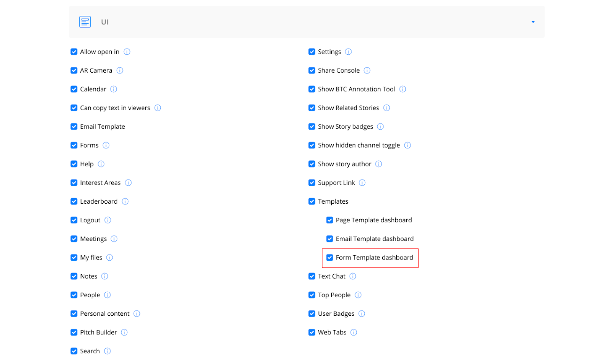Deselect the Search checkbox

point(74,351)
